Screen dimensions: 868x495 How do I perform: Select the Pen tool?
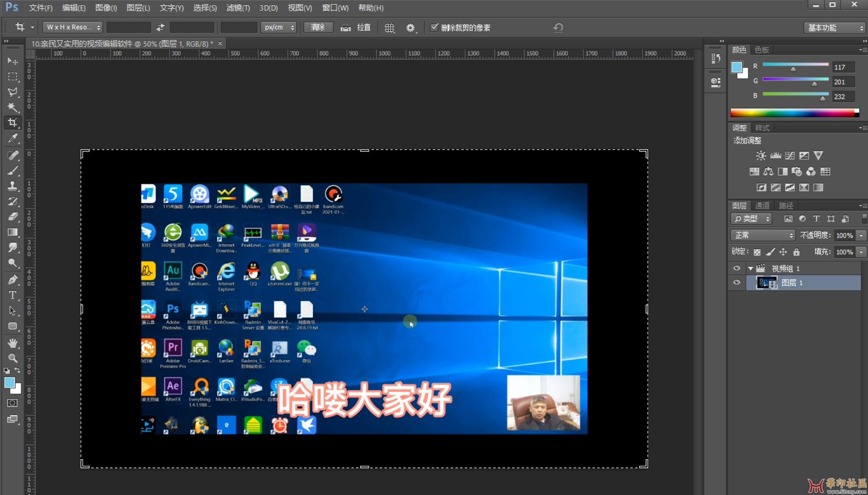pos(13,280)
